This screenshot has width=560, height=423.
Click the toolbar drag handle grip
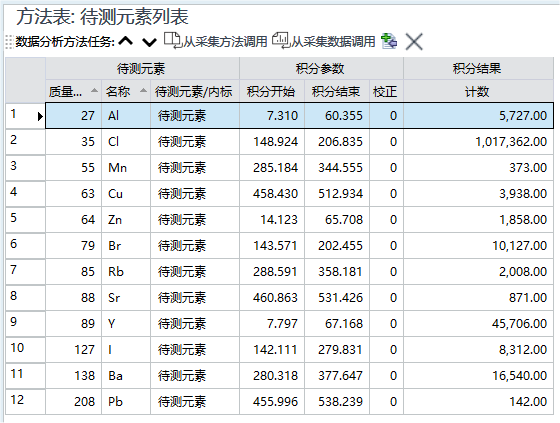(x=9, y=42)
